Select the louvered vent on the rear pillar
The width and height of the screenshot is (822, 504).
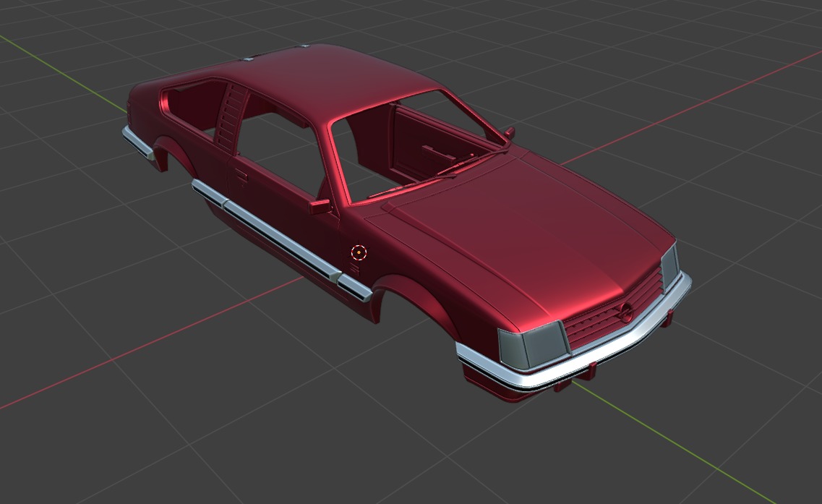click(229, 117)
